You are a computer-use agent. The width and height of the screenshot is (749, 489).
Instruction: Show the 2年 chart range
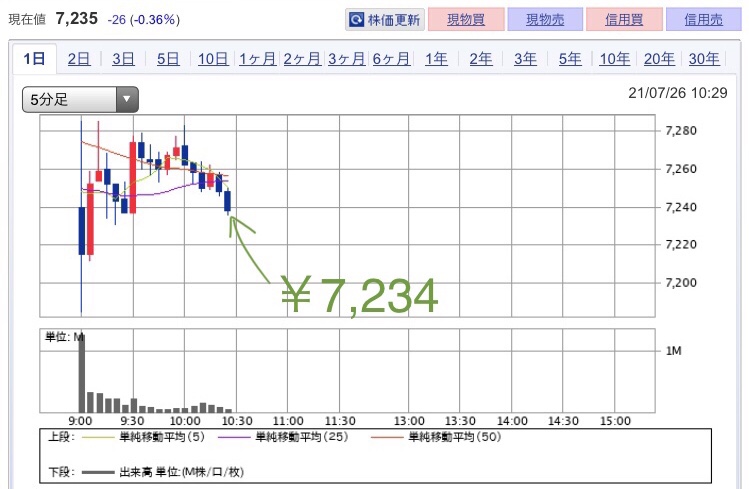tap(481, 59)
